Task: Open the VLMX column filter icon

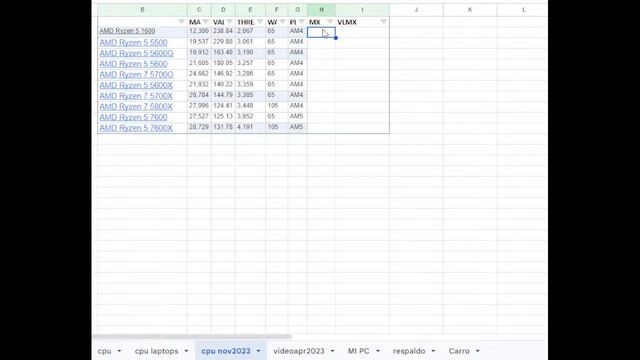Action: (383, 22)
